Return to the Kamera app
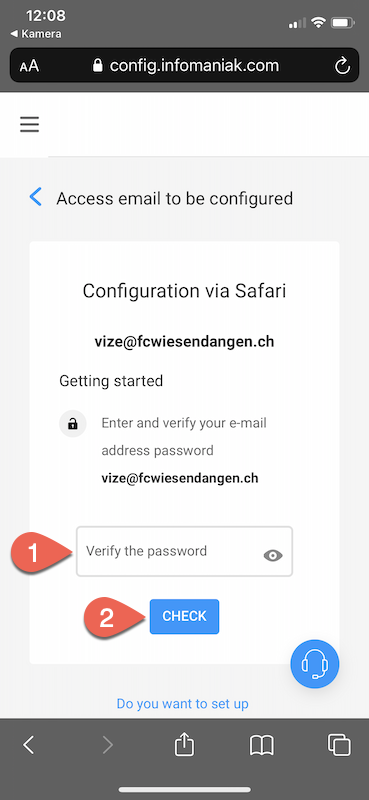The height and width of the screenshot is (800, 369). click(36, 34)
